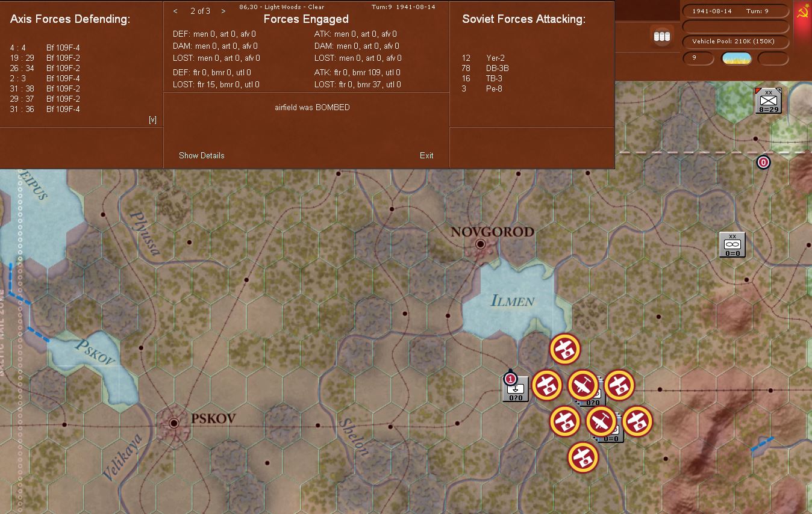
Task: Select Bf 109F-4 row with 31 : 36
Action: point(45,109)
